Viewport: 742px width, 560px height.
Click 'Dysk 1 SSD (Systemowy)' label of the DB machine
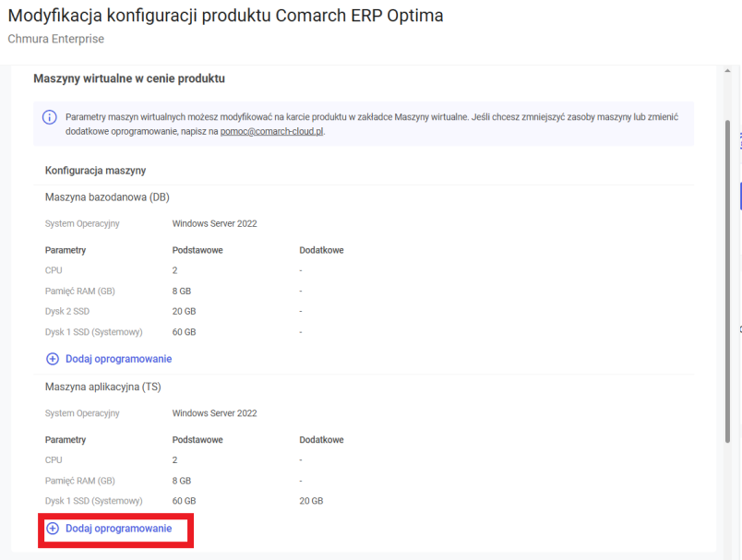[94, 332]
